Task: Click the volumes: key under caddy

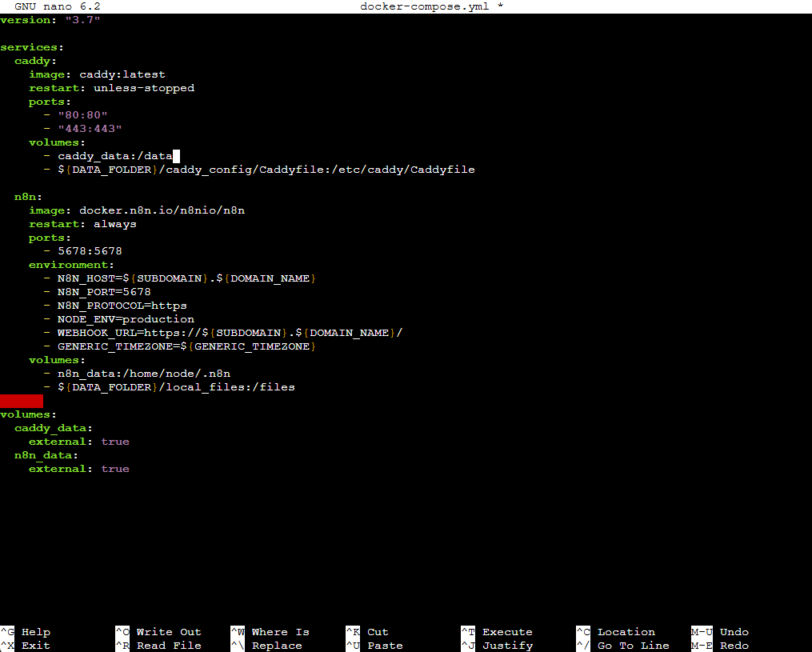Action: (x=57, y=142)
